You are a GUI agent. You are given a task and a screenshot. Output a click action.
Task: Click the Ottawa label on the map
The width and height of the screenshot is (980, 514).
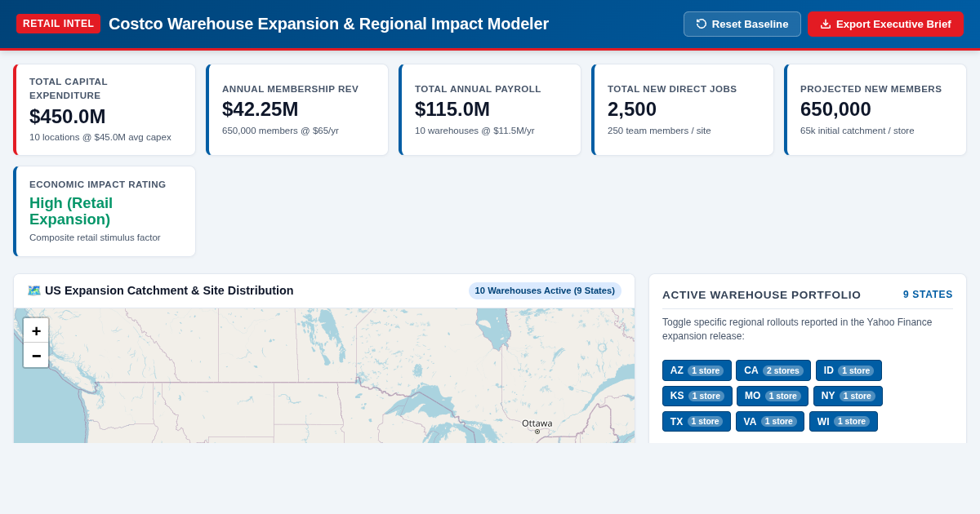(537, 423)
